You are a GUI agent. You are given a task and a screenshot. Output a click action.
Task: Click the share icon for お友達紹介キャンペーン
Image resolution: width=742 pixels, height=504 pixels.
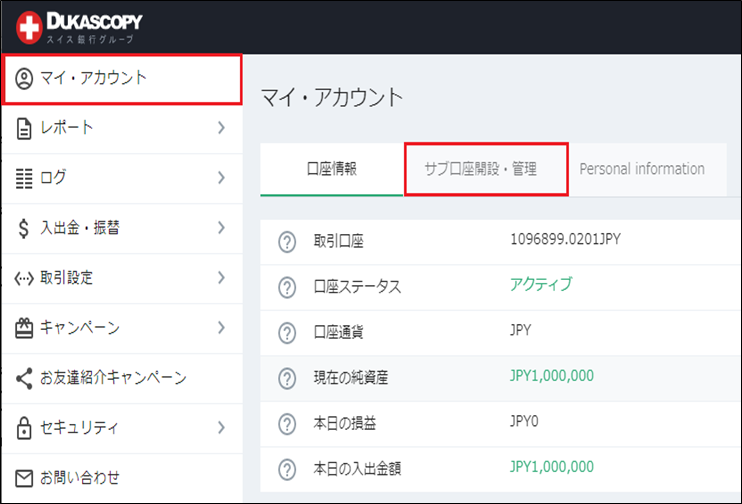pyautogui.click(x=24, y=379)
